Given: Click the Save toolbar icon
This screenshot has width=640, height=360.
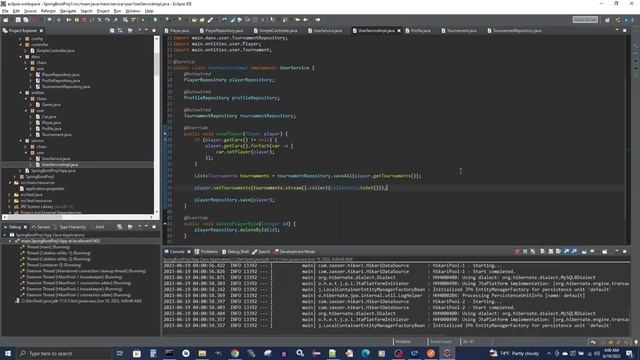Looking at the screenshot, I should click(18, 20).
